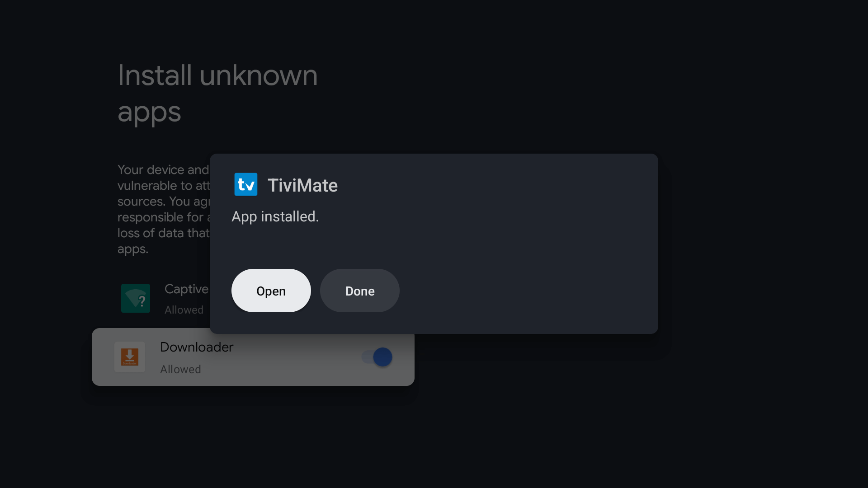868x488 pixels.
Task: Click the blue knob of Downloader switch
Action: tap(382, 357)
